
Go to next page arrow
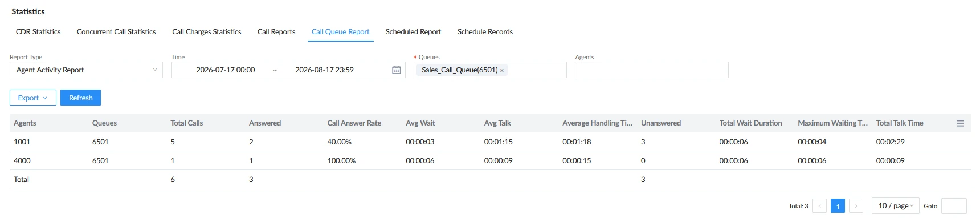[856, 206]
